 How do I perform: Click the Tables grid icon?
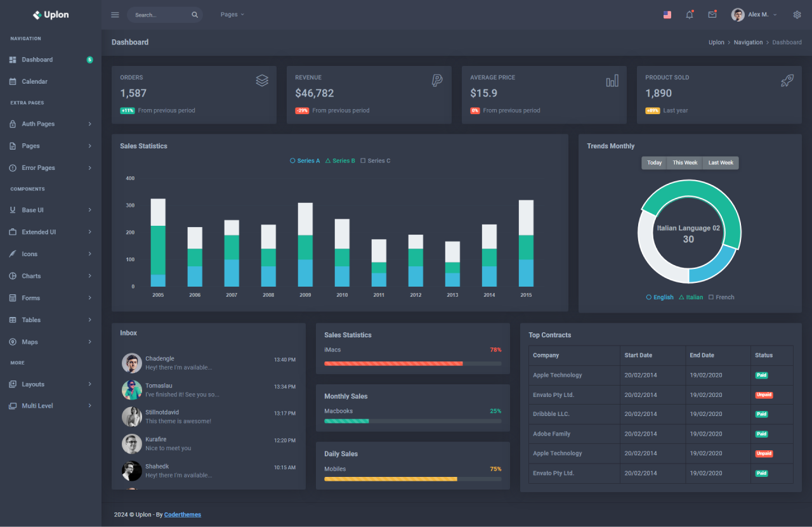(x=13, y=320)
